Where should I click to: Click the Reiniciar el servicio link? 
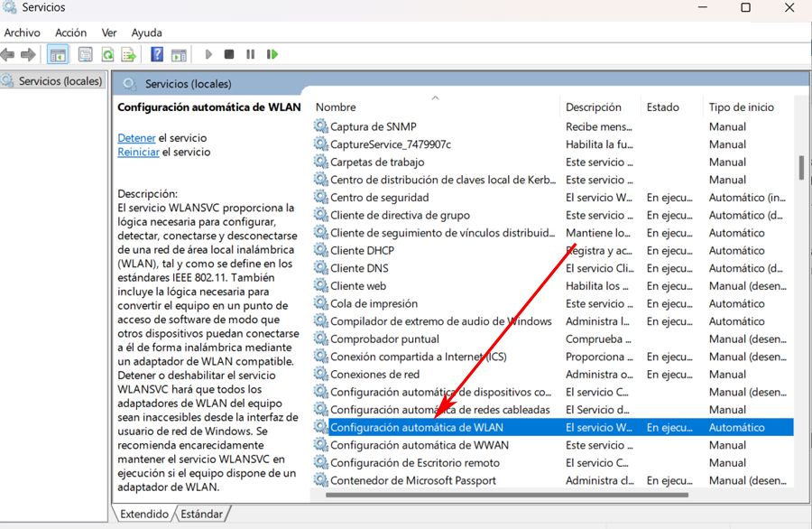138,152
